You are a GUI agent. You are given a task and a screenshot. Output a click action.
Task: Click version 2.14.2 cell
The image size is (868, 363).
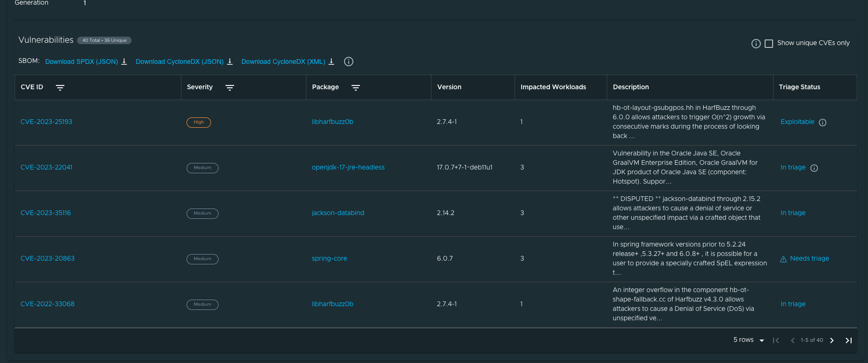pos(446,213)
